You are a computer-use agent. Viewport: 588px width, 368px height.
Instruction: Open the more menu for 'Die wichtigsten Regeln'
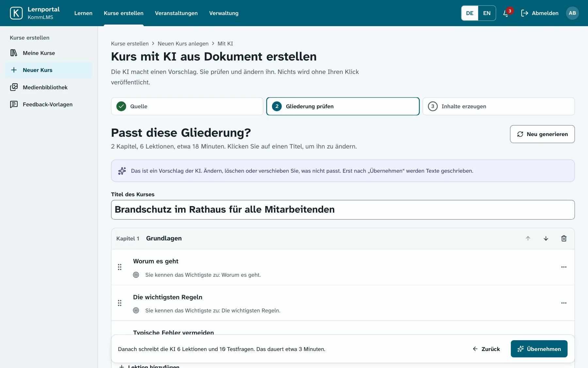click(x=564, y=303)
